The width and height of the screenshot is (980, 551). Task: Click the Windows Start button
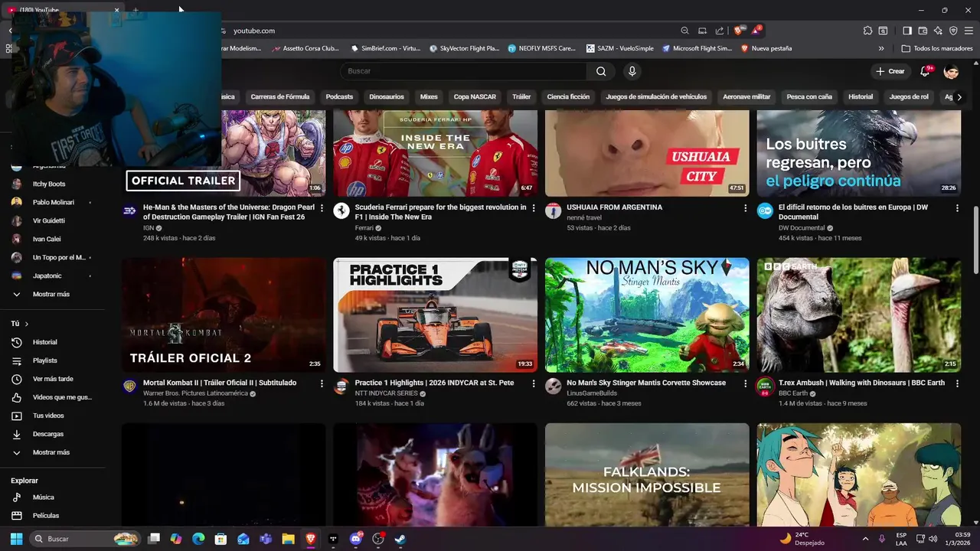(16, 539)
